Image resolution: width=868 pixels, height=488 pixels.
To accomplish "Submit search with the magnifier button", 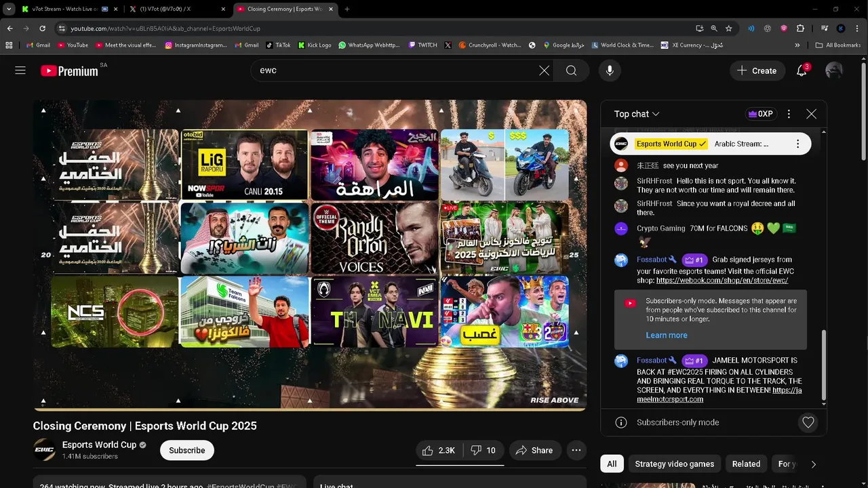I will click(571, 70).
